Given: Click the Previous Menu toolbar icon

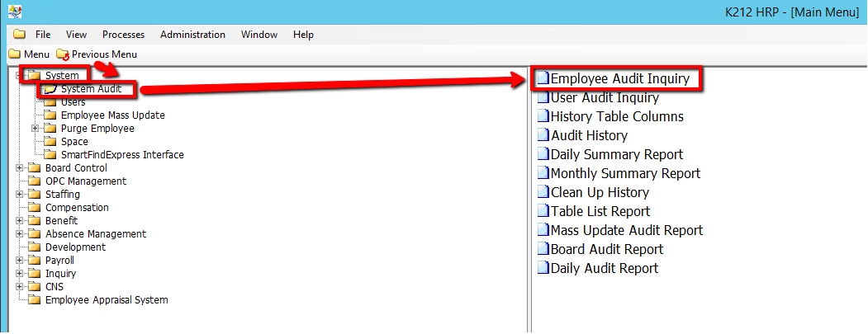Looking at the screenshot, I should [x=63, y=54].
